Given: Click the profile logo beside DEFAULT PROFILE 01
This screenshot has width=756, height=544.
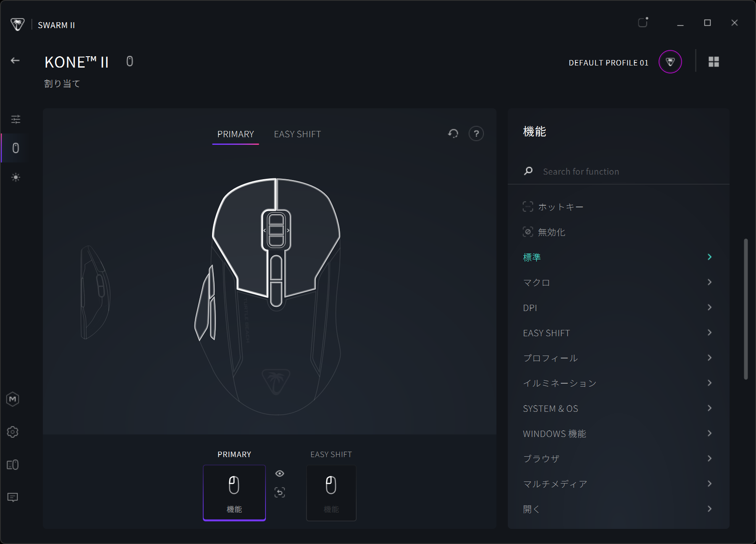Looking at the screenshot, I should (x=670, y=62).
